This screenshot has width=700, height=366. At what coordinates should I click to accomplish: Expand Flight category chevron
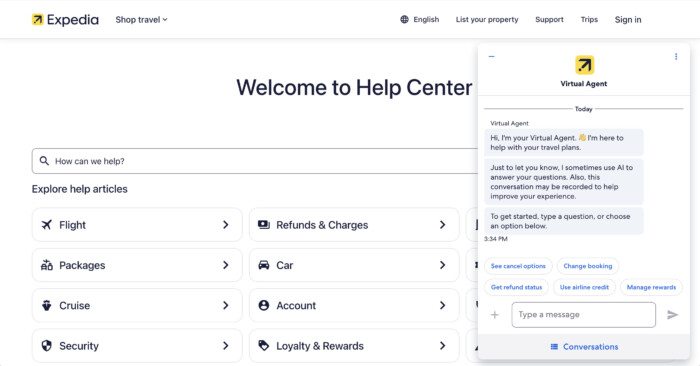pyautogui.click(x=225, y=225)
